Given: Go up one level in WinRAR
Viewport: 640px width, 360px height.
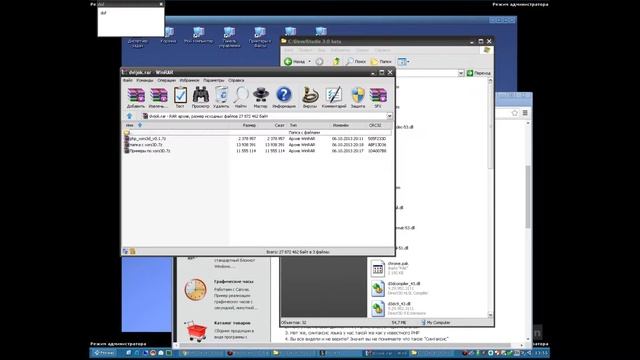Looking at the screenshot, I should pyautogui.click(x=129, y=116).
